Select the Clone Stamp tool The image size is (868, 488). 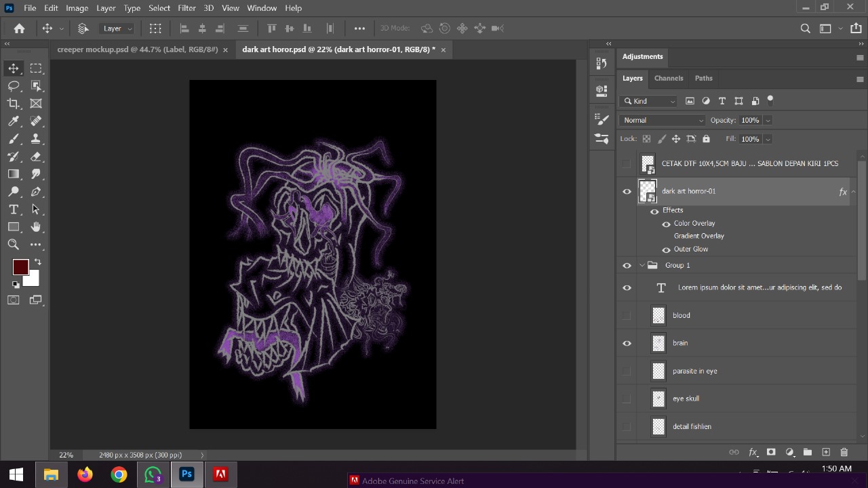36,139
